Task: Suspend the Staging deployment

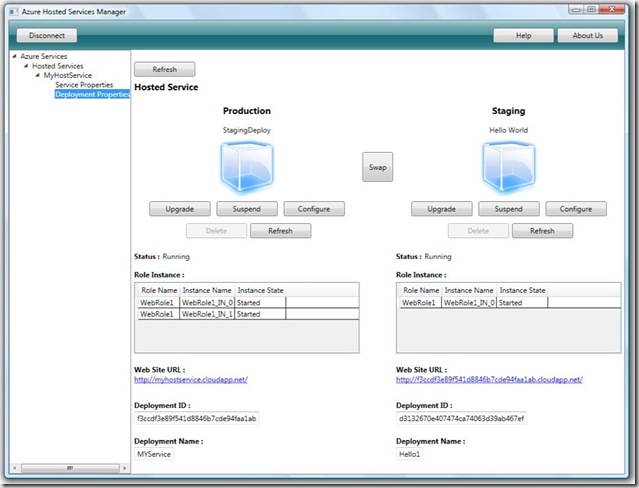Action: (508, 209)
